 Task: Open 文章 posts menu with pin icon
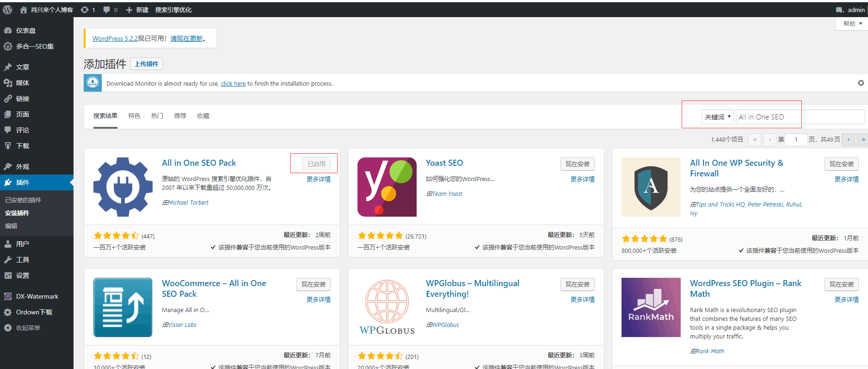click(x=37, y=67)
